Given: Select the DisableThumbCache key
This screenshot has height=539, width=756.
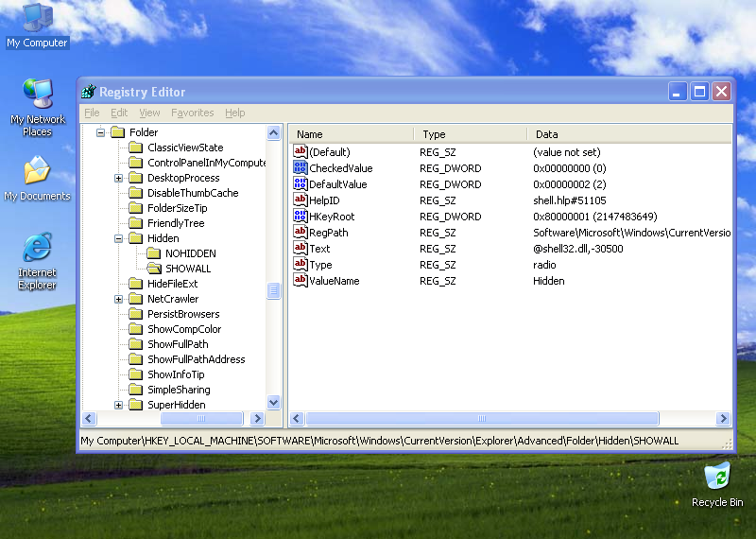Looking at the screenshot, I should tap(193, 193).
